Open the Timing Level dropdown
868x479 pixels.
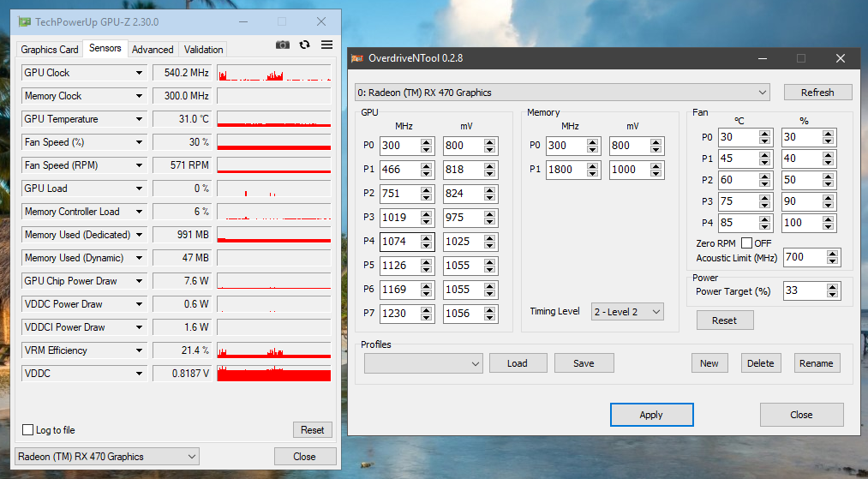[627, 312]
